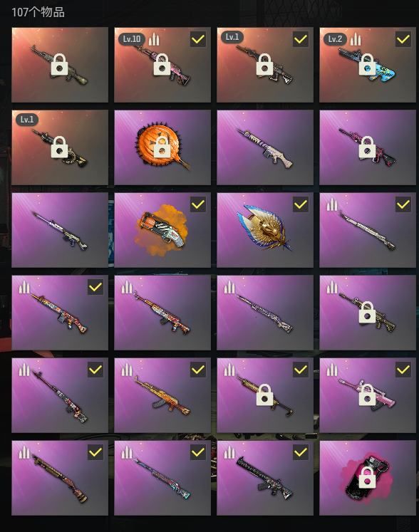Click the Lv.1 badge on second-row rifle

tap(27, 120)
